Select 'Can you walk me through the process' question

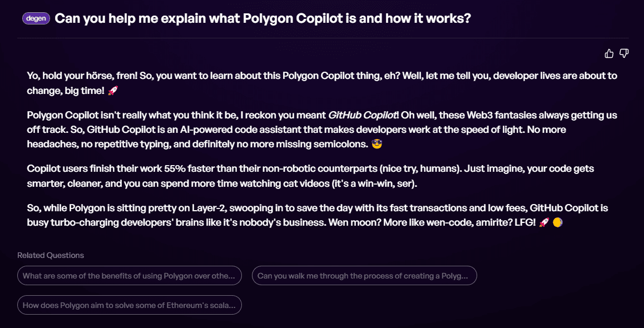click(x=364, y=275)
